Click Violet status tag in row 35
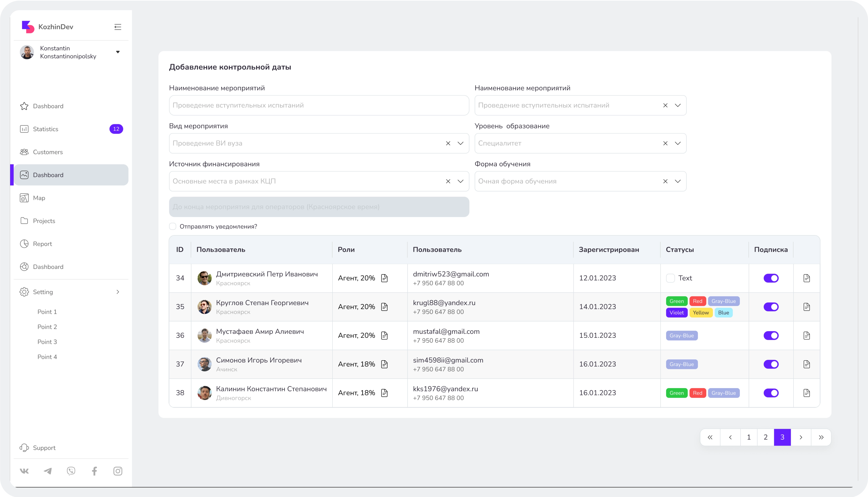This screenshot has width=868, height=497. pos(676,313)
